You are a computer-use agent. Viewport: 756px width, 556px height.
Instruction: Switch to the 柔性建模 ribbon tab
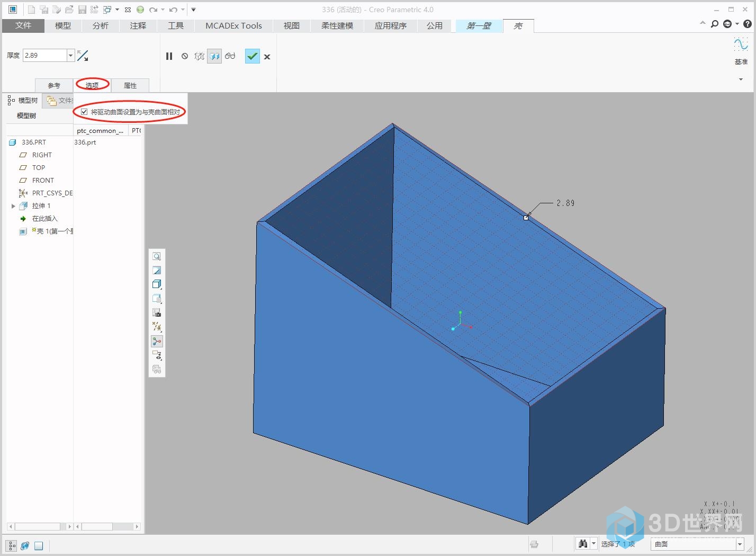(337, 25)
